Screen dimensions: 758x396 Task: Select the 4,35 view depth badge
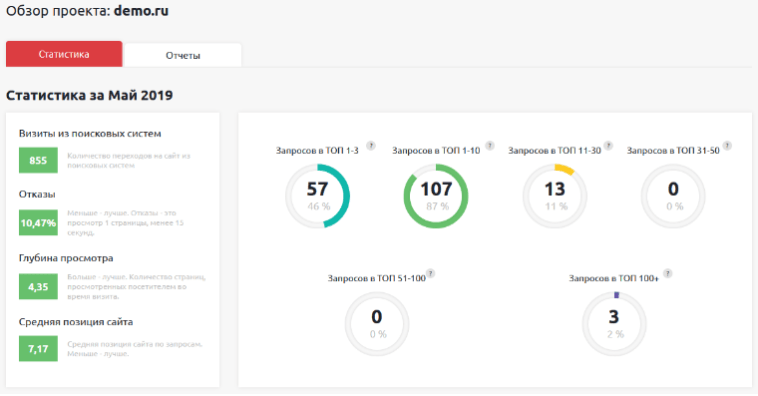coord(38,286)
